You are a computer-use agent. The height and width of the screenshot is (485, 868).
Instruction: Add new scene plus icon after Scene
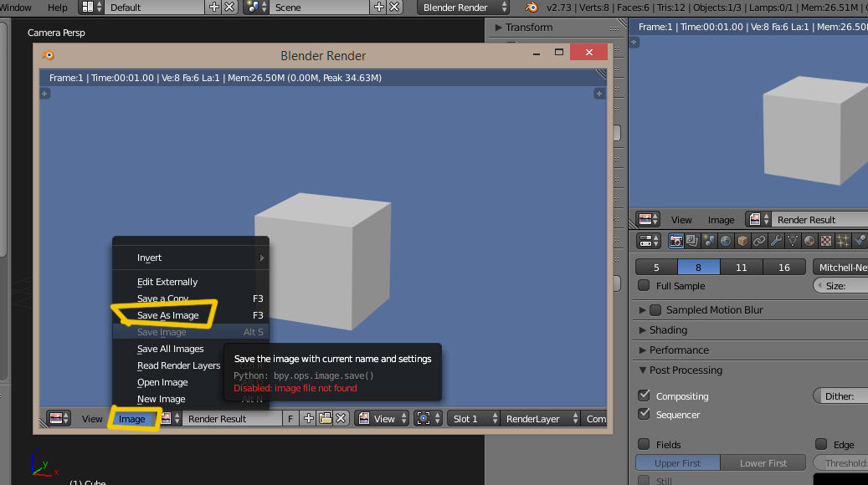click(378, 8)
